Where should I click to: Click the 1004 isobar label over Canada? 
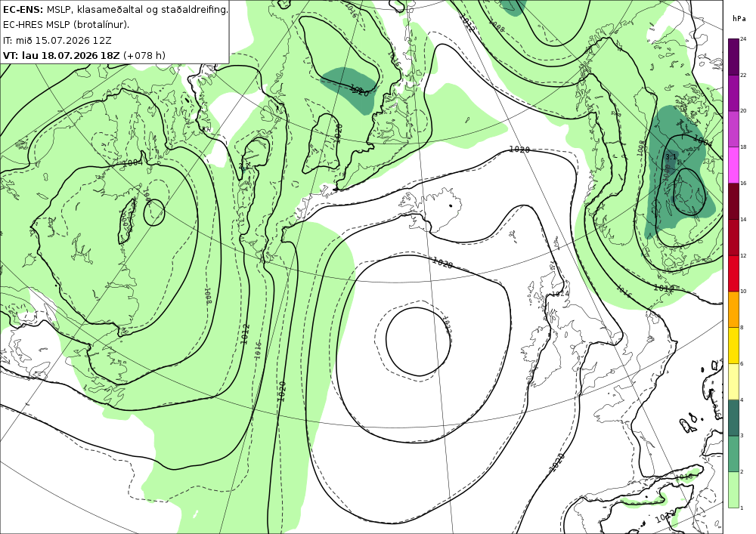pos(132,162)
